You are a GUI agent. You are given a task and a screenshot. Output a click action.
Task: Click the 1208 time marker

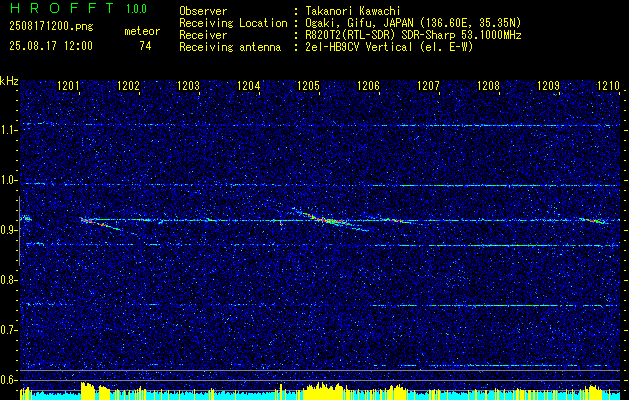pyautogui.click(x=488, y=85)
